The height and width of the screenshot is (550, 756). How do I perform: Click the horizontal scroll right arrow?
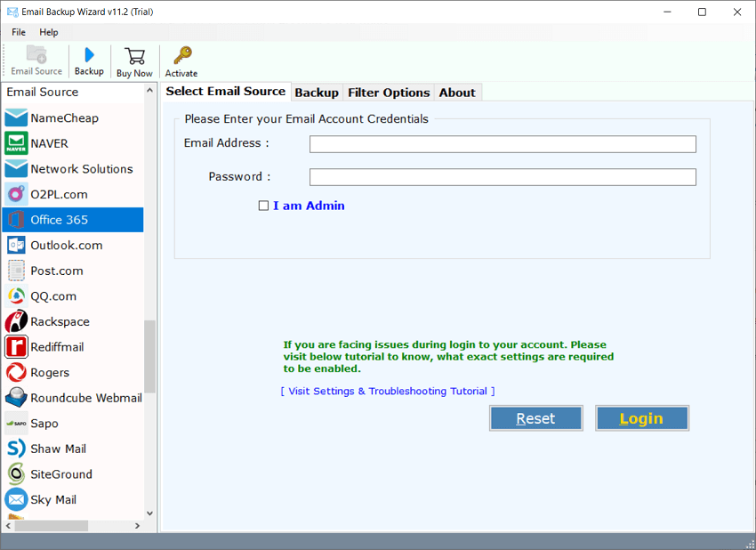[137, 526]
